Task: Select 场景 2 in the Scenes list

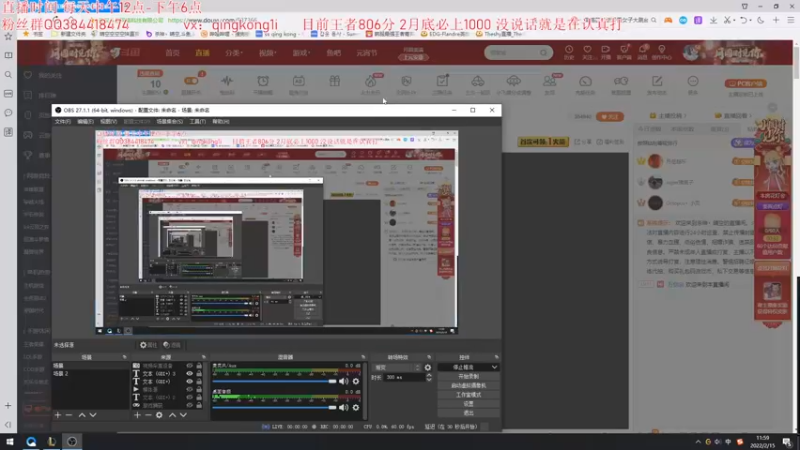Action: pyautogui.click(x=90, y=373)
